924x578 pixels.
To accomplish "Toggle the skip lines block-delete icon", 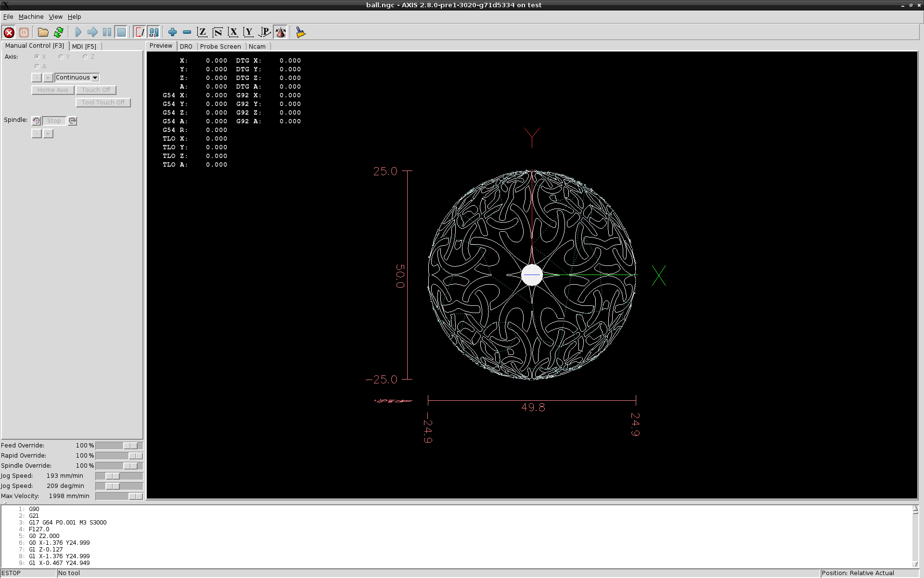I will [x=140, y=32].
